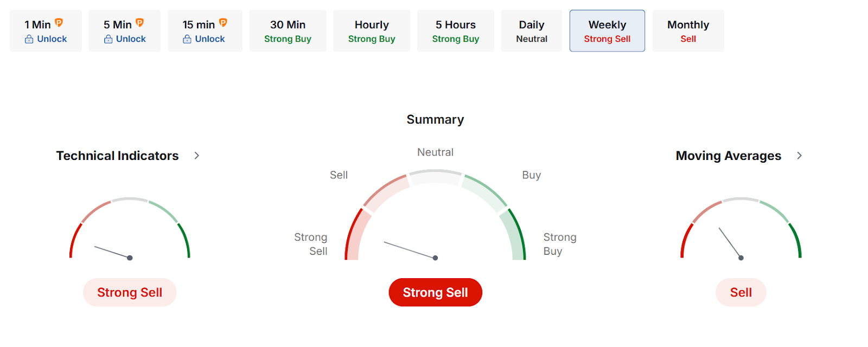The height and width of the screenshot is (347, 868).
Task: Click the Sell badge under Moving Averages
Action: pyautogui.click(x=741, y=292)
